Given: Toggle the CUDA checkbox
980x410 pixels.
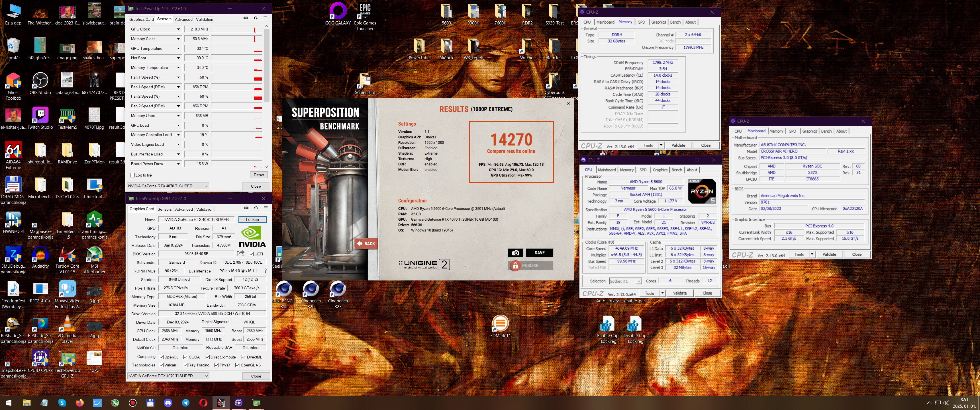Looking at the screenshot, I should 186,357.
